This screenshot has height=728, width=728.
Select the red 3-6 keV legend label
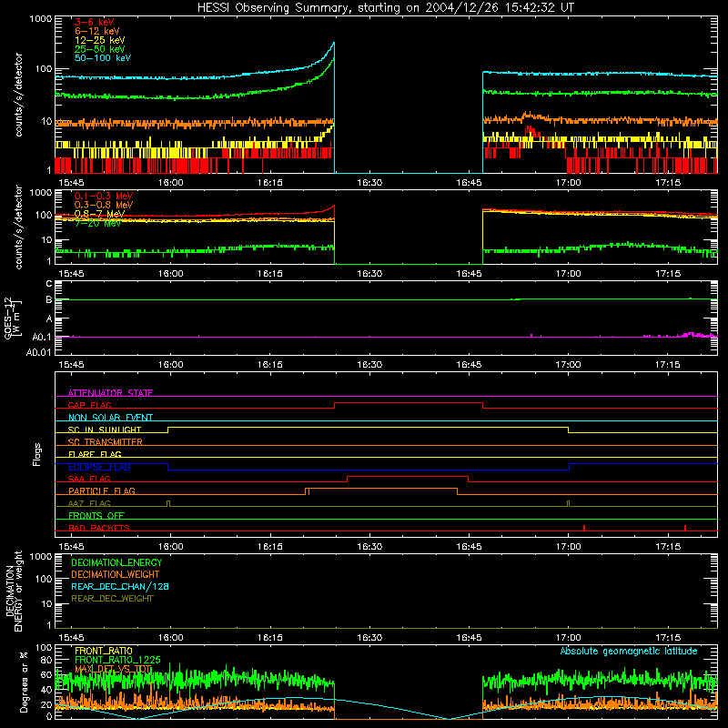click(95, 22)
